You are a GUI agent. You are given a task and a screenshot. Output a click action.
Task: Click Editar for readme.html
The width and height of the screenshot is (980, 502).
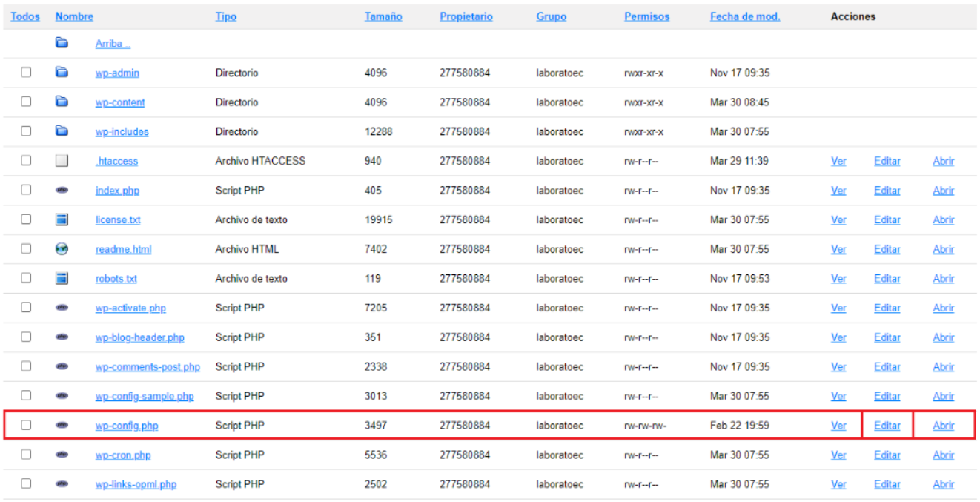(x=887, y=249)
